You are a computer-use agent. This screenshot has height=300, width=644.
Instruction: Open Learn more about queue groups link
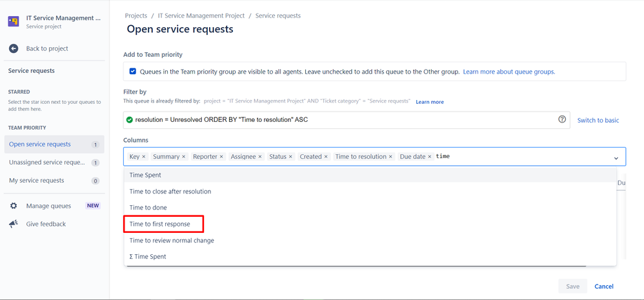pyautogui.click(x=509, y=72)
